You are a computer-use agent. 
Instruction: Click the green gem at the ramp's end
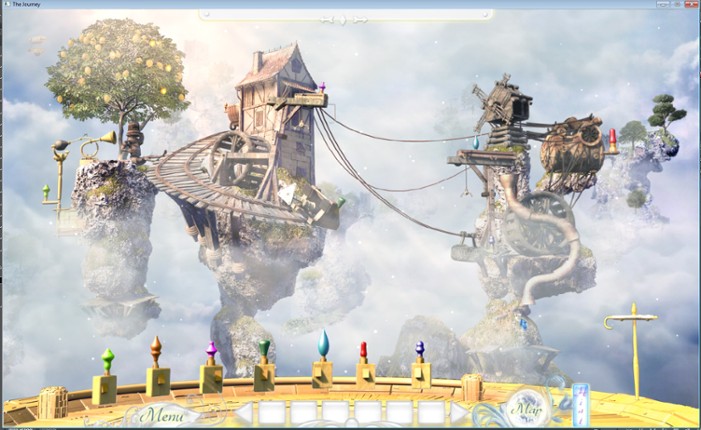pyautogui.click(x=340, y=202)
